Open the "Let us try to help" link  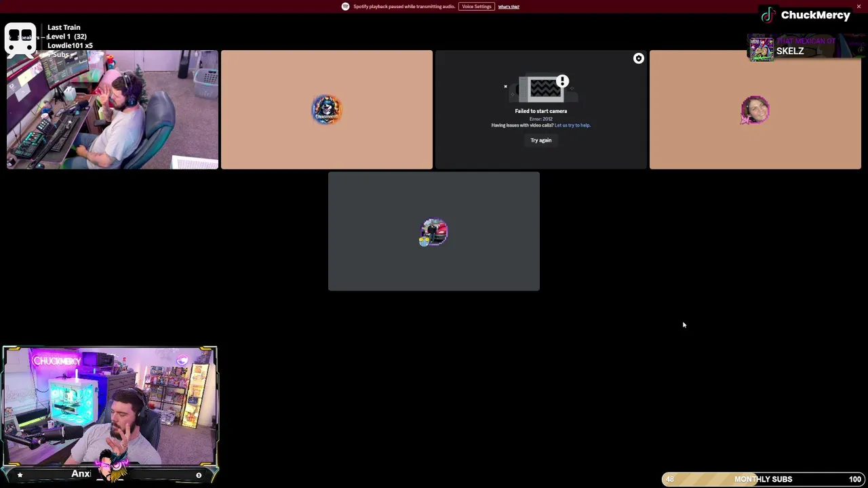[572, 125]
